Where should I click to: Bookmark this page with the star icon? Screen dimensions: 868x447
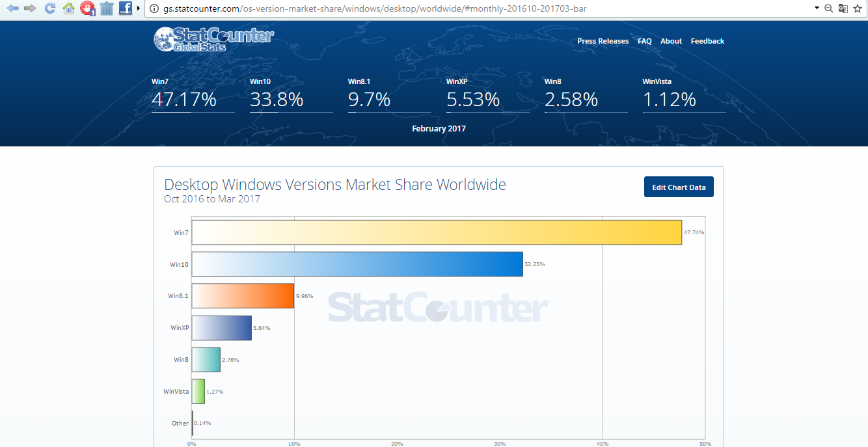pyautogui.click(x=858, y=8)
